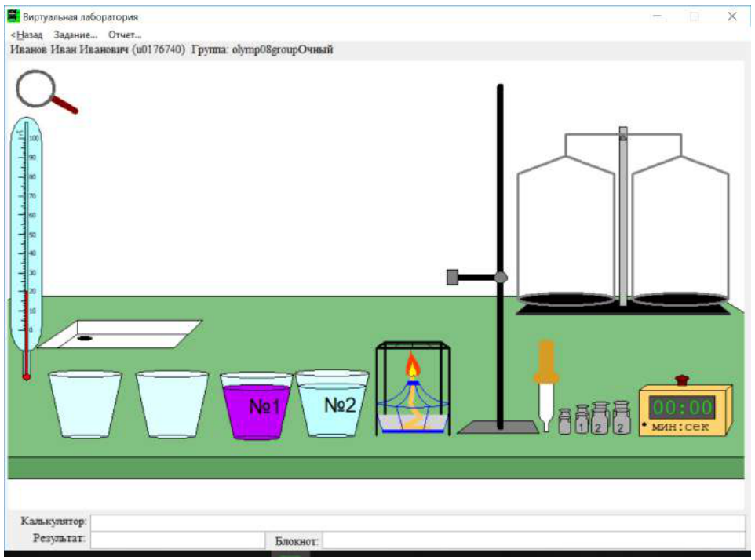Pick the weight labeled 1

tap(582, 419)
